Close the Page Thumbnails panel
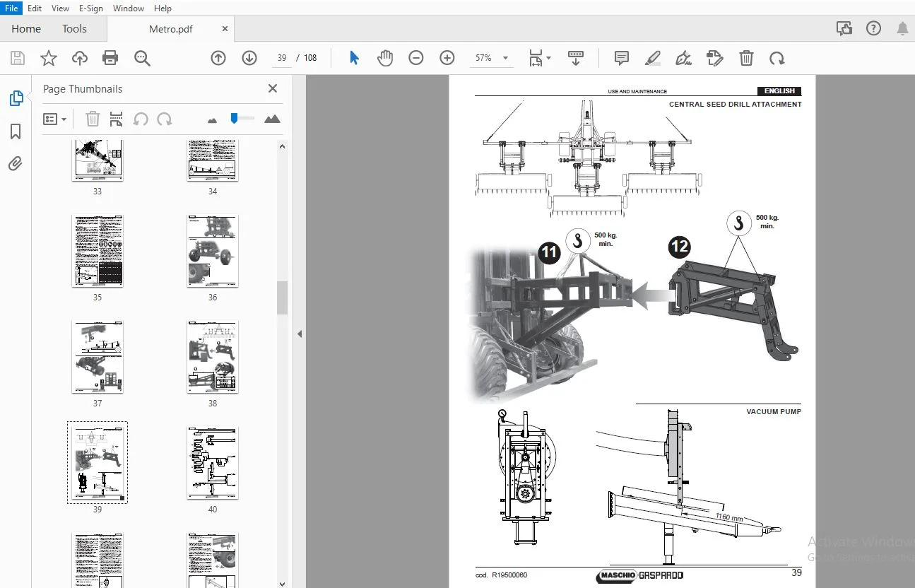This screenshot has height=588, width=915. tap(273, 88)
